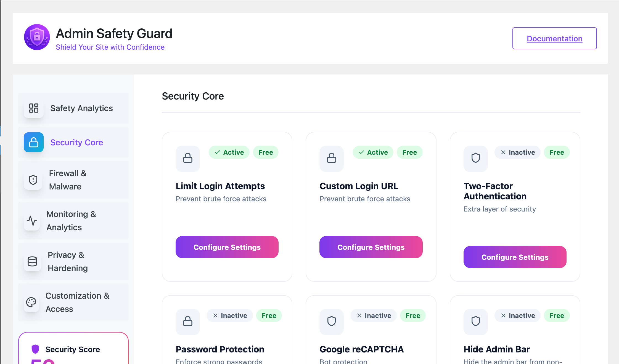Click the Customization & Access palette icon

coord(31,302)
